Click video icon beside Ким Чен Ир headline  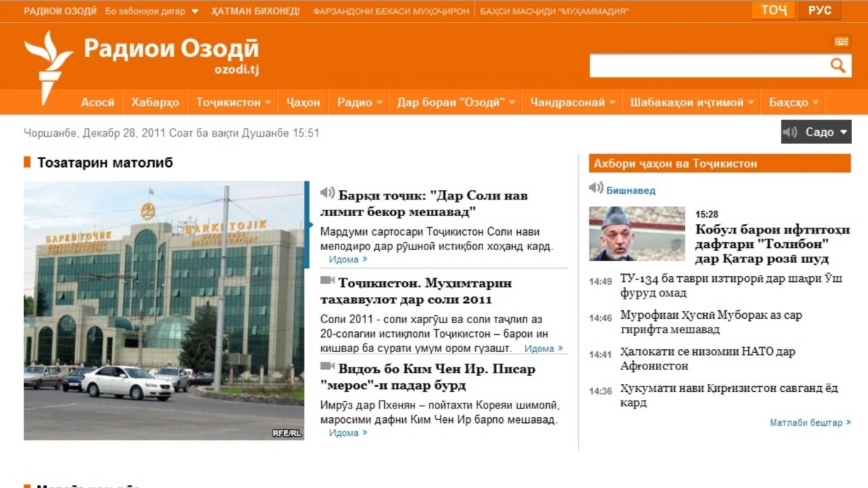(328, 367)
